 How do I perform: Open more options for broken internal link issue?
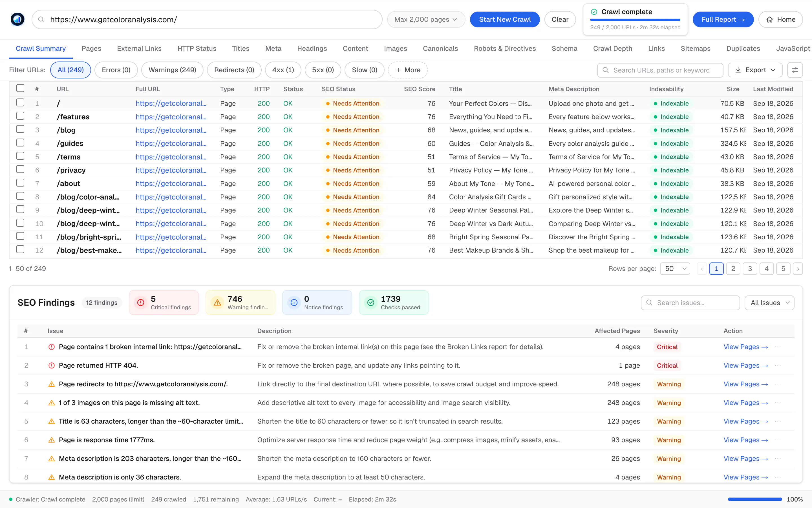click(778, 347)
